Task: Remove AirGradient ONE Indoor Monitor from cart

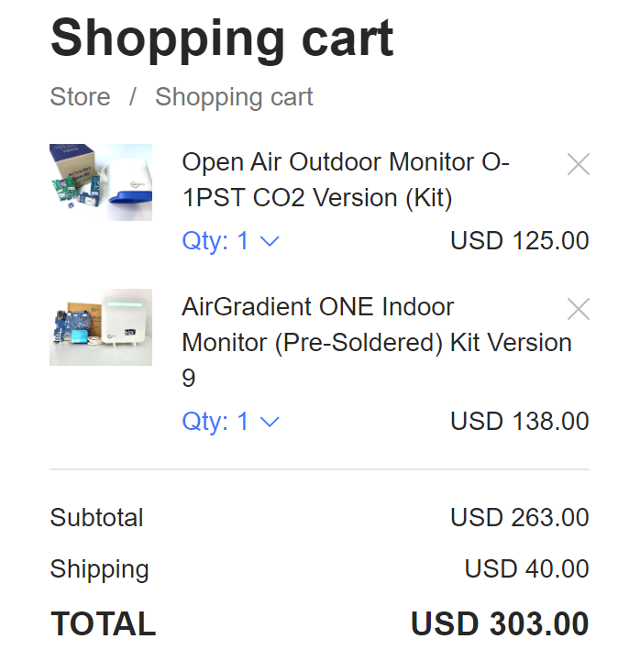Action: click(x=578, y=309)
